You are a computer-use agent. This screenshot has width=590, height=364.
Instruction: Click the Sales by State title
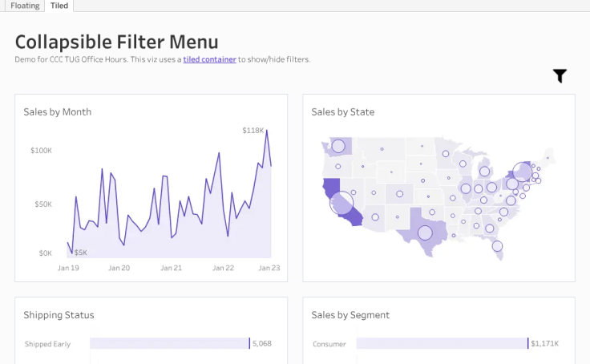pos(343,112)
